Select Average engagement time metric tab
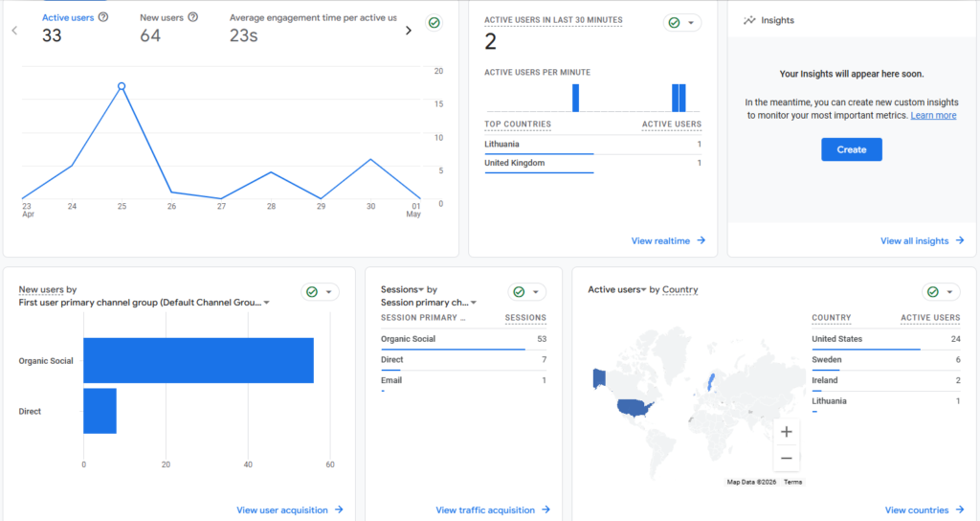This screenshot has width=980, height=521. pos(313,28)
